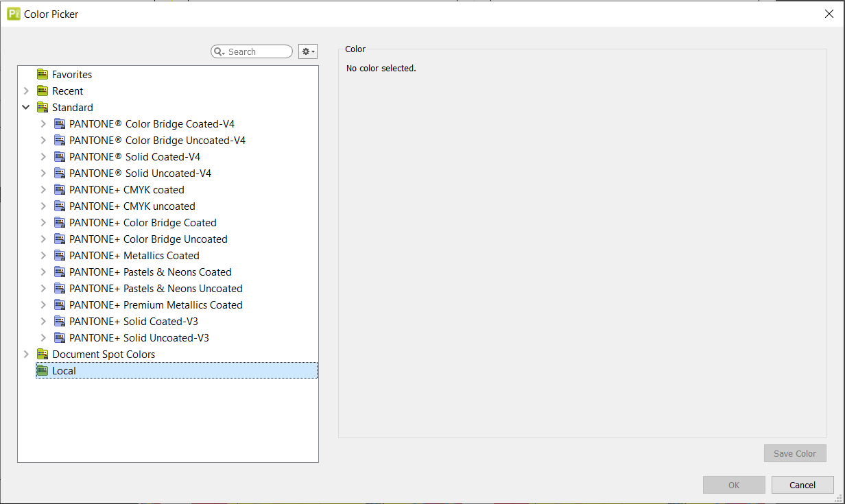Open the gear settings dropdown next to Search
The image size is (845, 504).
(308, 51)
